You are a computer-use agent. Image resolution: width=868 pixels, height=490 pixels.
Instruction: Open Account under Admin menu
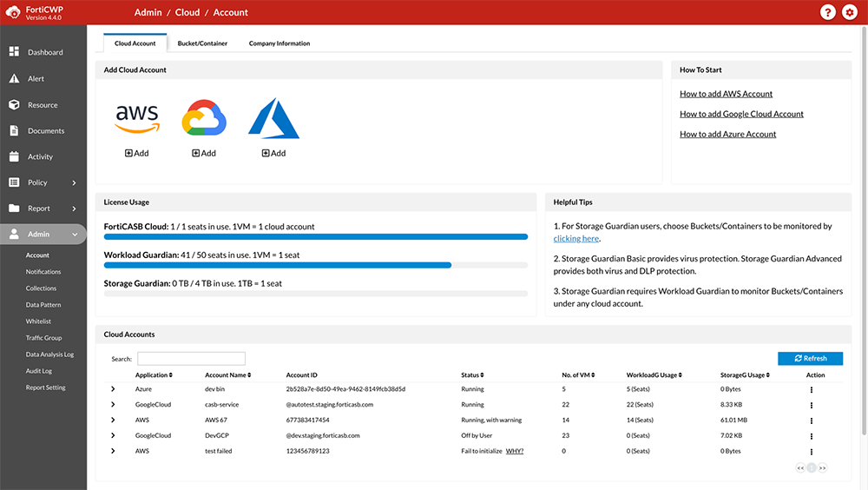(x=37, y=255)
